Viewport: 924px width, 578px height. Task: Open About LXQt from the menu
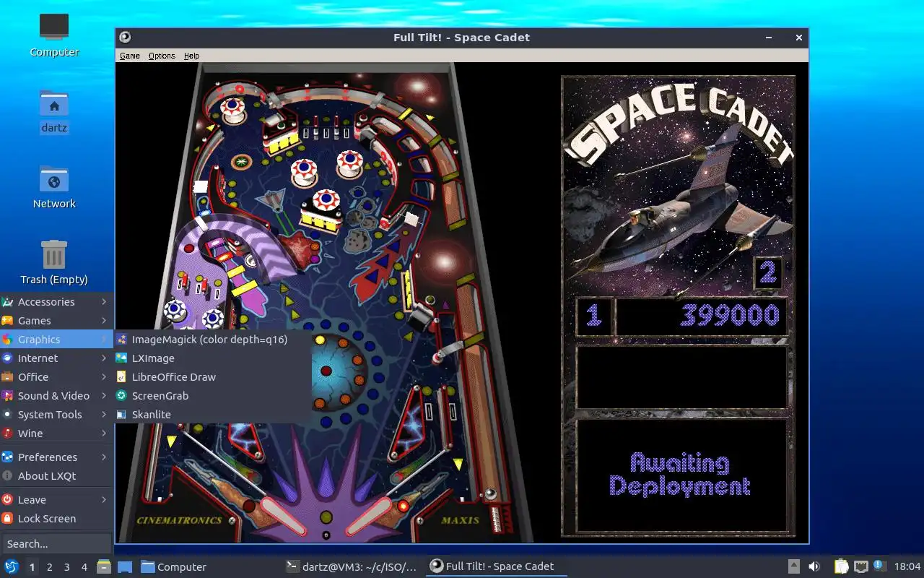[56, 476]
